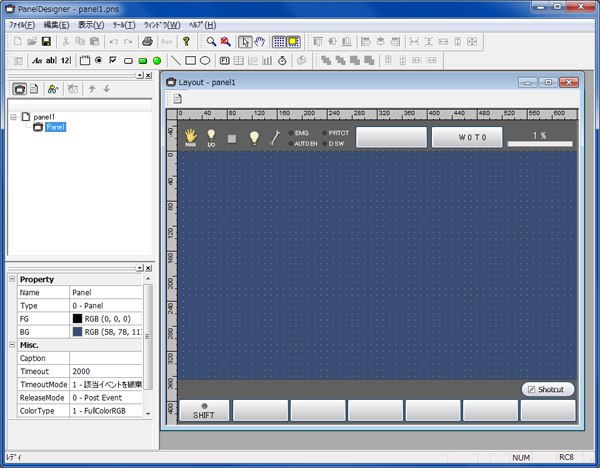Click the BG color swatch property
Screen dimensions: 600x468
point(78,331)
